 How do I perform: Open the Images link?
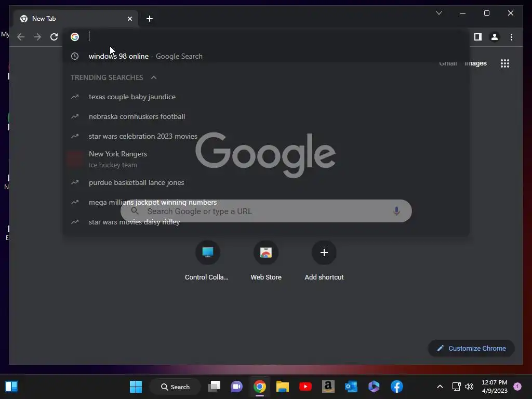coord(476,63)
